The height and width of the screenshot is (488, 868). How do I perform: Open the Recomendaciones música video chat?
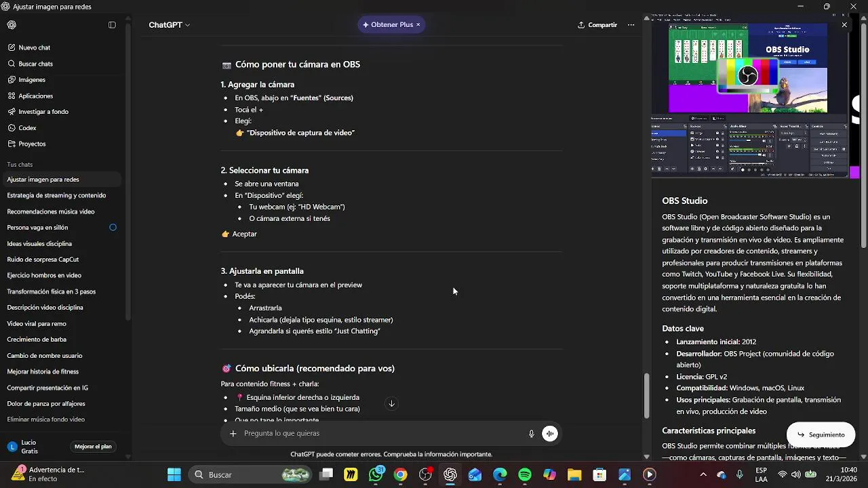click(51, 212)
